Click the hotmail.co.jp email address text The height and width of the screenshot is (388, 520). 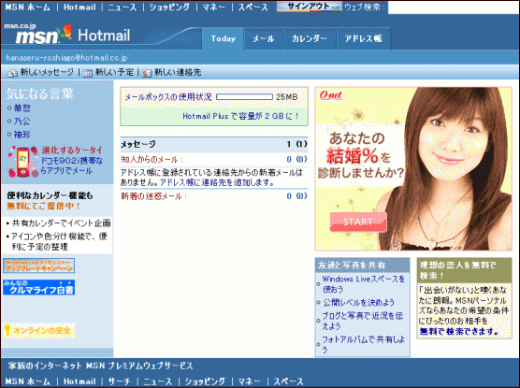pos(66,58)
